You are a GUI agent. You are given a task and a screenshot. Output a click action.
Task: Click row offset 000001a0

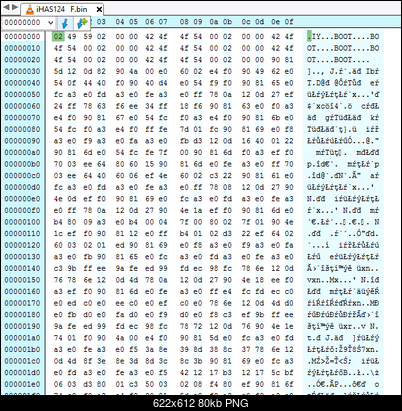(22, 338)
